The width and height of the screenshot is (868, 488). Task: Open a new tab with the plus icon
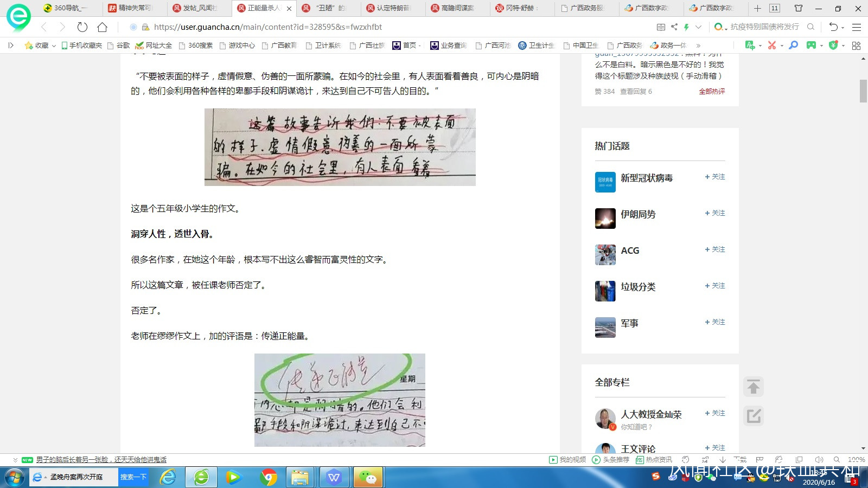(757, 8)
